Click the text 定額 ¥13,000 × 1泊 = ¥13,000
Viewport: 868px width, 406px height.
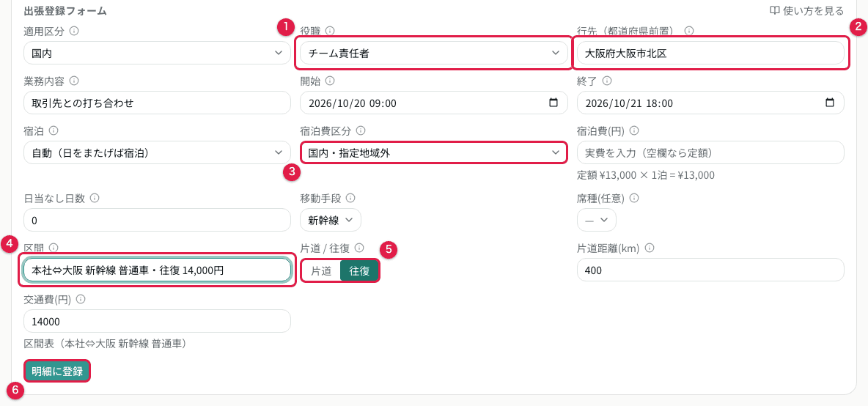tap(646, 175)
